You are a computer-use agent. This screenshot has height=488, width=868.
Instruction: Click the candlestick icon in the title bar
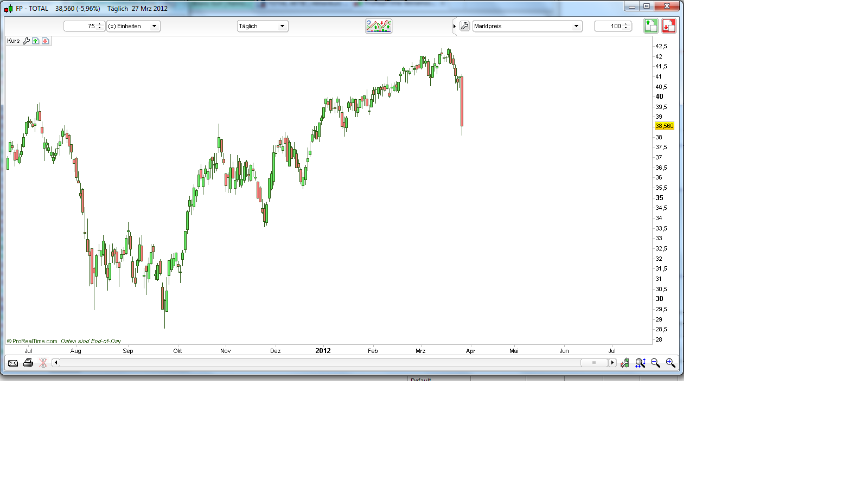[8, 9]
